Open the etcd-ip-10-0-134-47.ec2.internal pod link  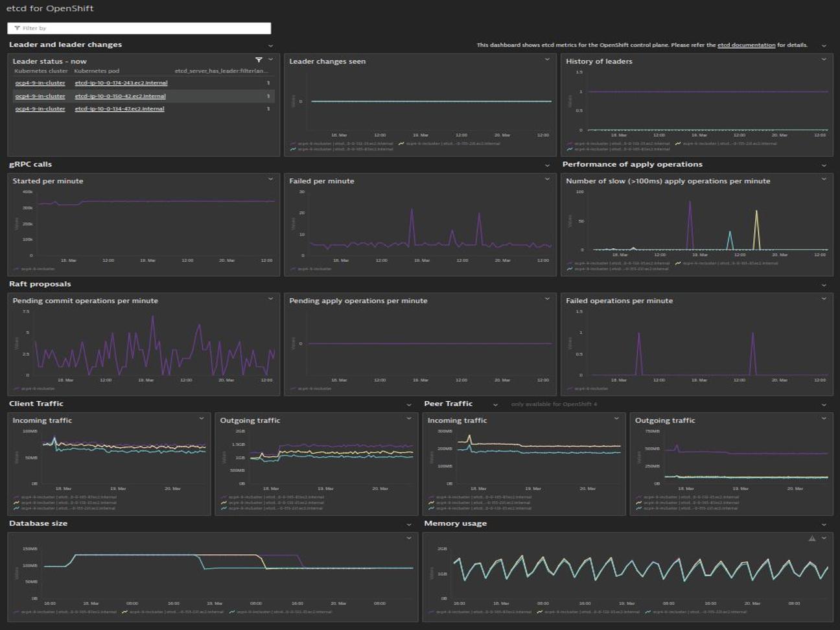coord(119,109)
